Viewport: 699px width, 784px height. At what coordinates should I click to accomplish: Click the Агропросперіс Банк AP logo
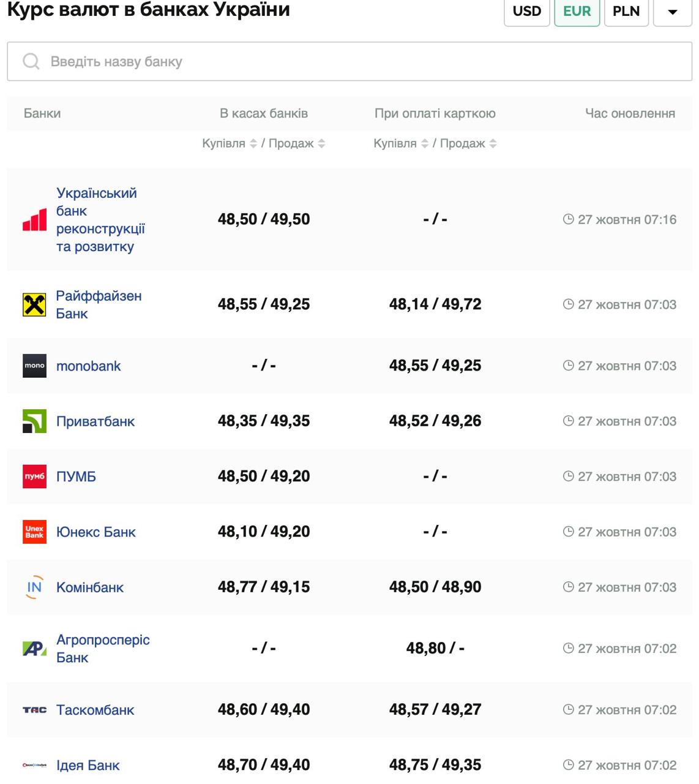tap(34, 649)
